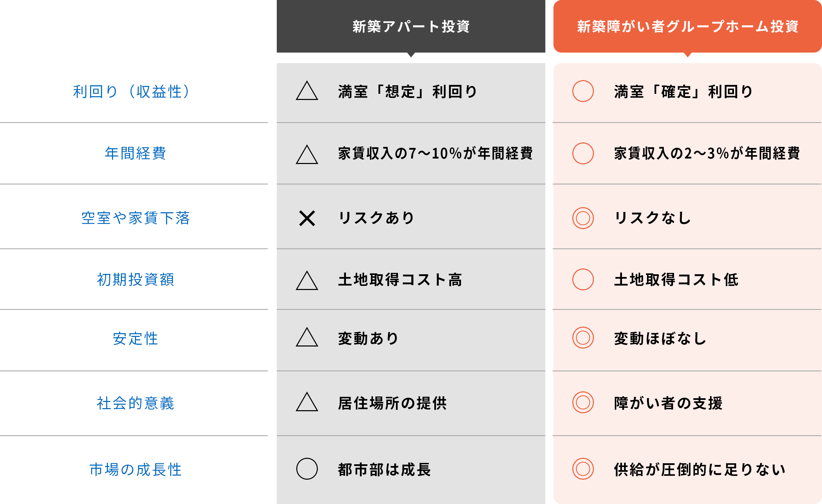The width and height of the screenshot is (822, 504).
Task: Click the orange circle beside 土地取得コスト低
Action: point(583,279)
